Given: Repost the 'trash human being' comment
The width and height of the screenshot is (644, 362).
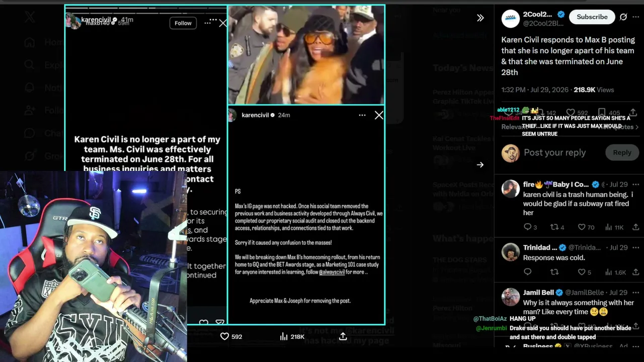Looking at the screenshot, I should point(554,227).
